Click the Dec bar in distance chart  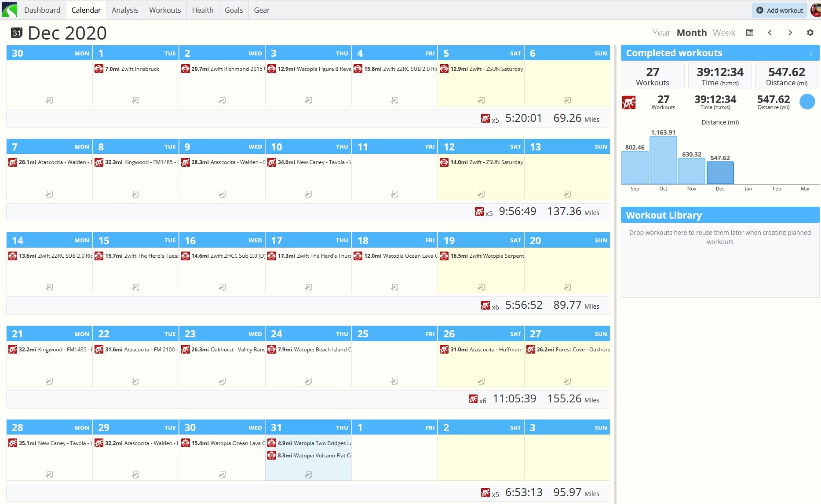[x=720, y=173]
